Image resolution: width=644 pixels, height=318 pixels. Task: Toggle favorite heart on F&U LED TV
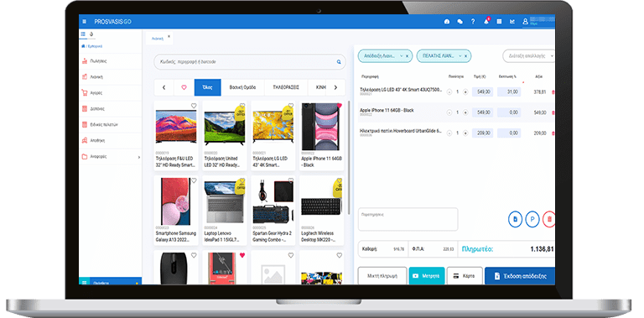194,106
